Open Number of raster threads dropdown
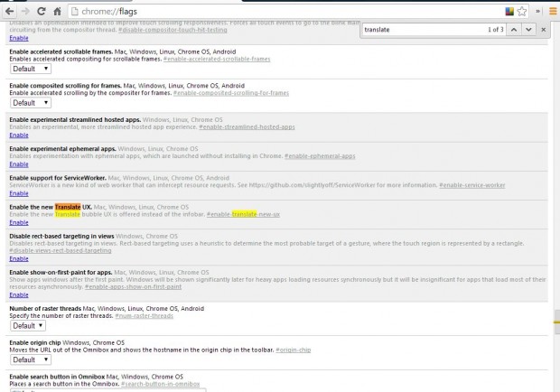 click(28, 325)
